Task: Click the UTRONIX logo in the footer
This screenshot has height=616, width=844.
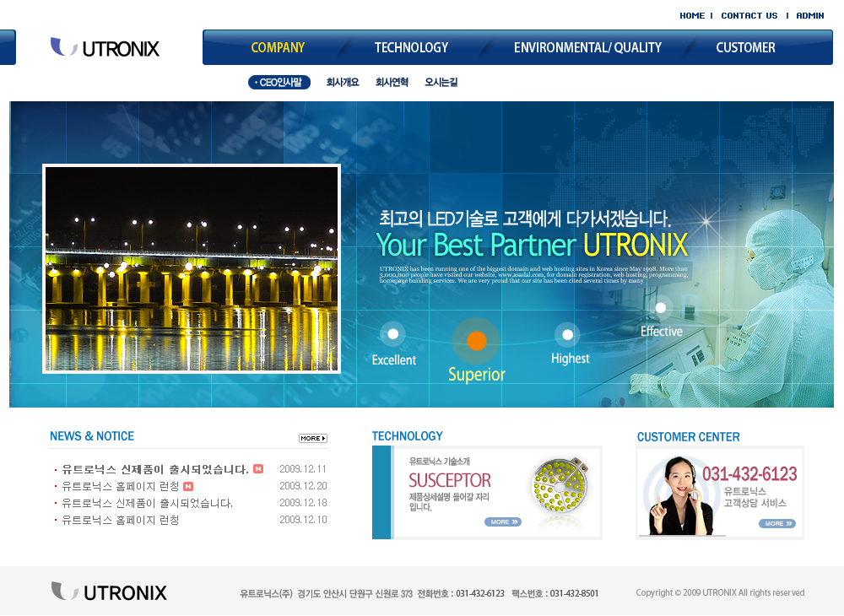Action: pos(109,592)
